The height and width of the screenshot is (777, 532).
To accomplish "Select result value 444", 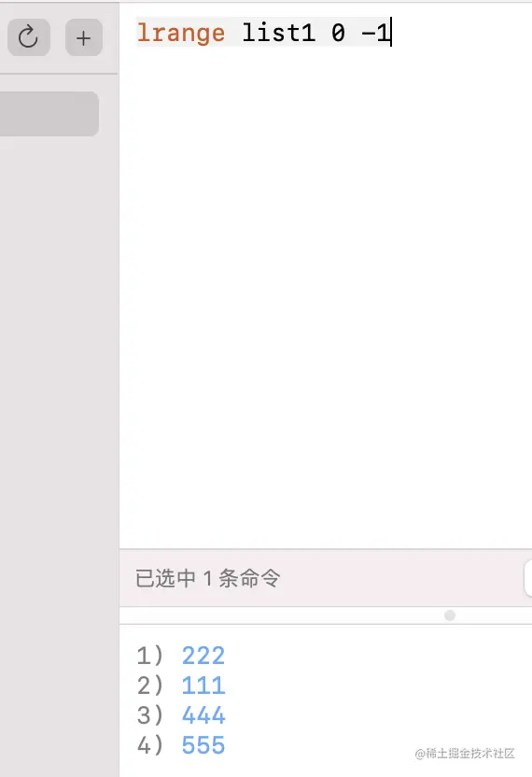I will pyautogui.click(x=203, y=715).
